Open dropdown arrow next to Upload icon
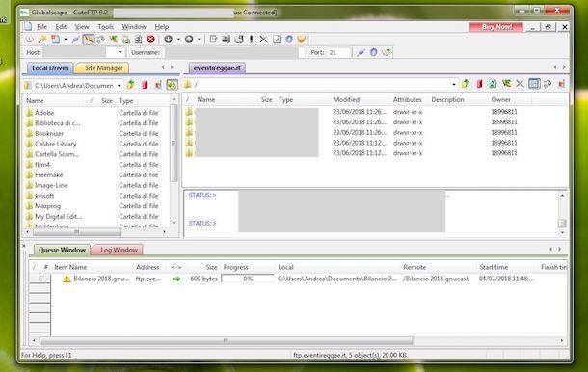 (x=200, y=39)
